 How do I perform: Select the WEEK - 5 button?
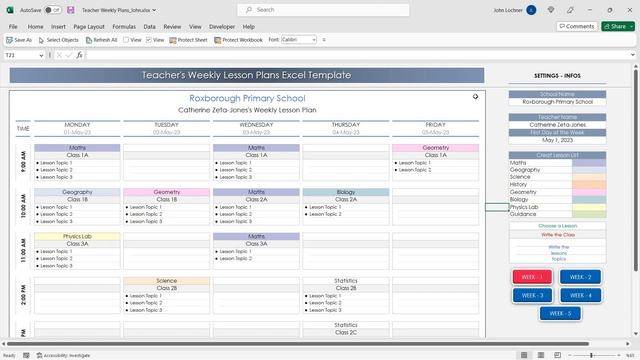pos(560,313)
